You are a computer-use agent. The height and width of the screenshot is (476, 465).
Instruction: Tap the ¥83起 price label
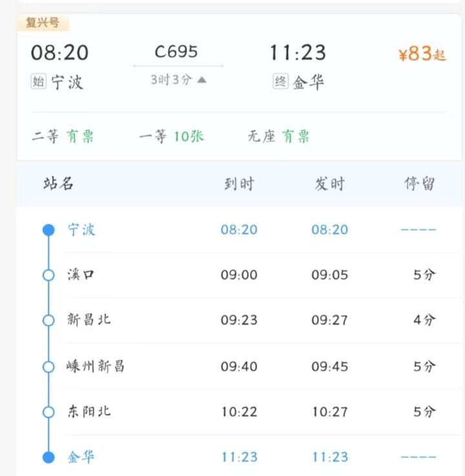pos(422,54)
